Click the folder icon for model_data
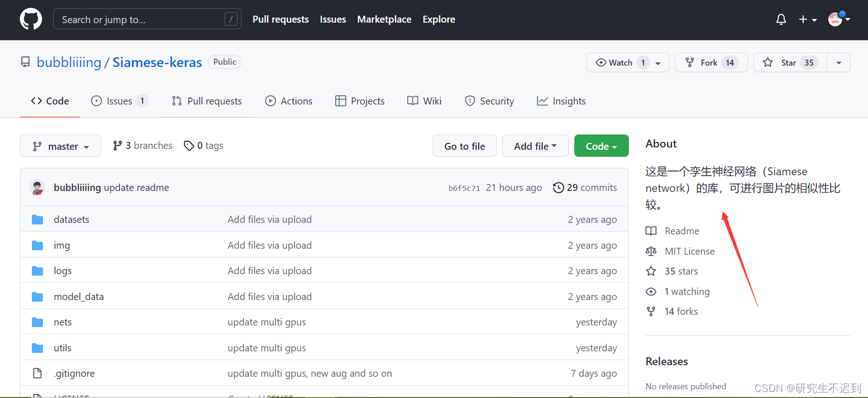Image resolution: width=868 pixels, height=398 pixels. (x=37, y=297)
